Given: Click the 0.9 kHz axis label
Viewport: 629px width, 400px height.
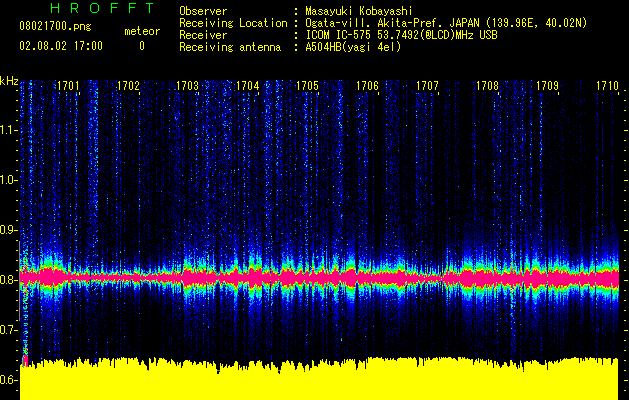Looking at the screenshot, I should click(x=7, y=230).
